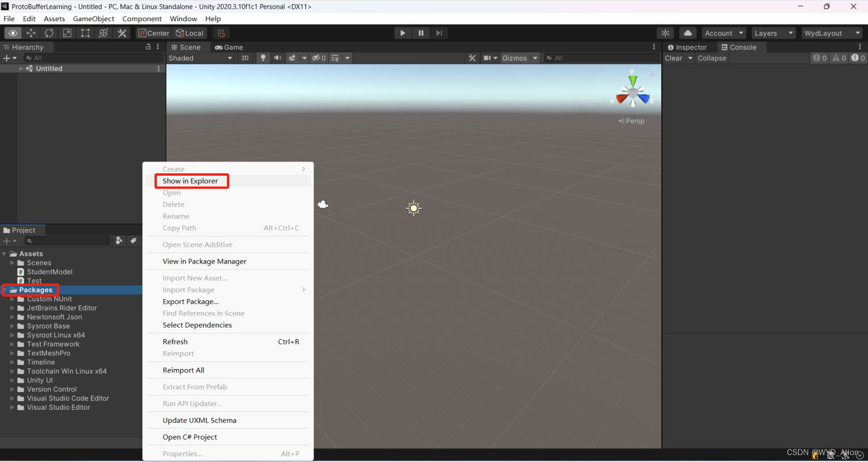Toggle scene audio
Image resolution: width=868 pixels, height=462 pixels.
coord(277,58)
